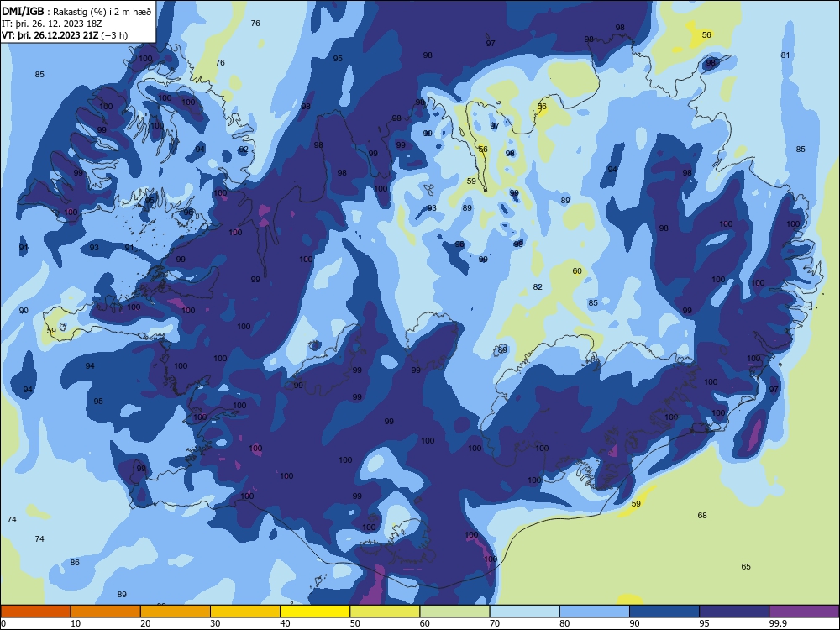
Task: Click the legend tick label '80'
Action: (x=564, y=623)
